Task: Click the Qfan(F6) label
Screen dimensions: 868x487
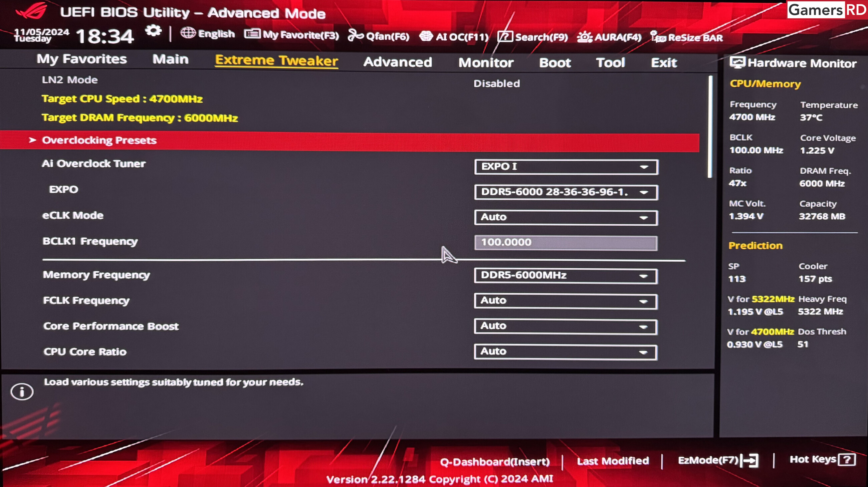Action: (x=388, y=36)
